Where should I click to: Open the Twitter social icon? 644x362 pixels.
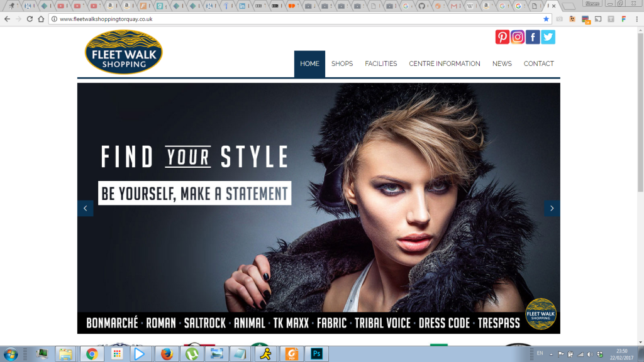548,37
